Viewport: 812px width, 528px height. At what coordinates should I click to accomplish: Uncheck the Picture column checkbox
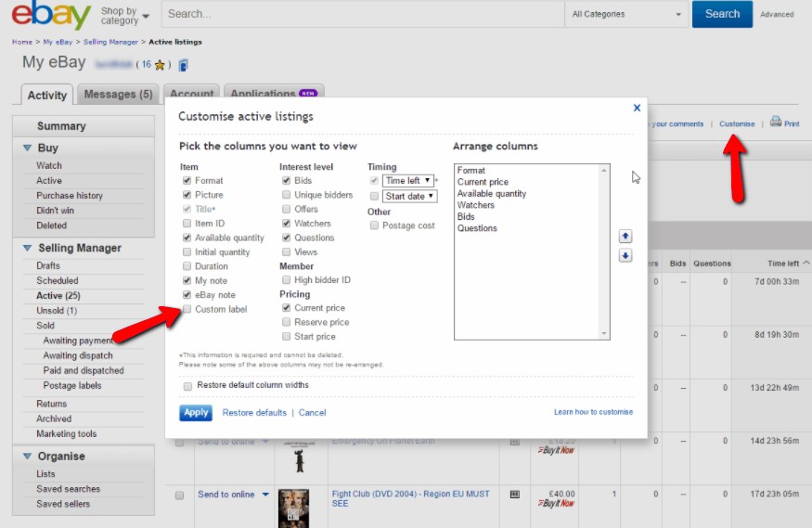pos(187,195)
